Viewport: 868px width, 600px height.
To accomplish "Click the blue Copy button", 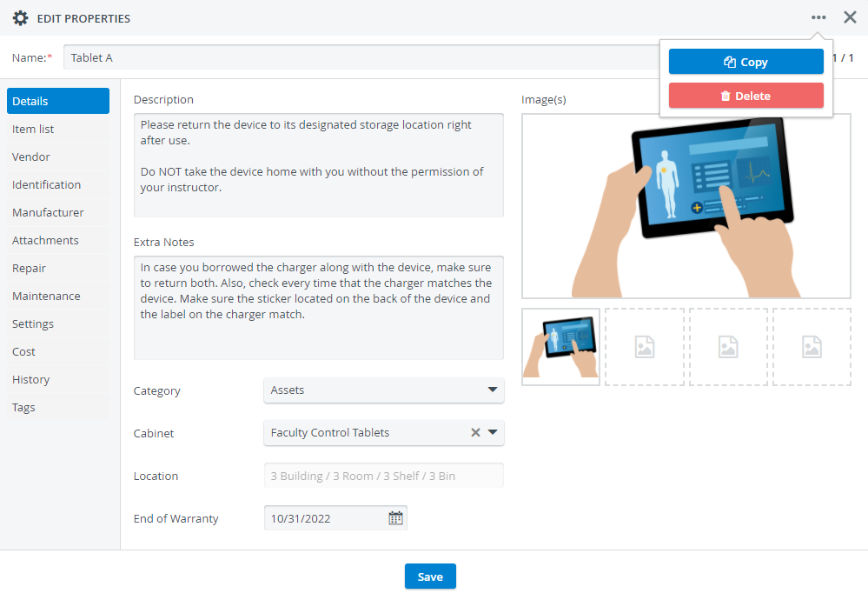I will pyautogui.click(x=745, y=62).
